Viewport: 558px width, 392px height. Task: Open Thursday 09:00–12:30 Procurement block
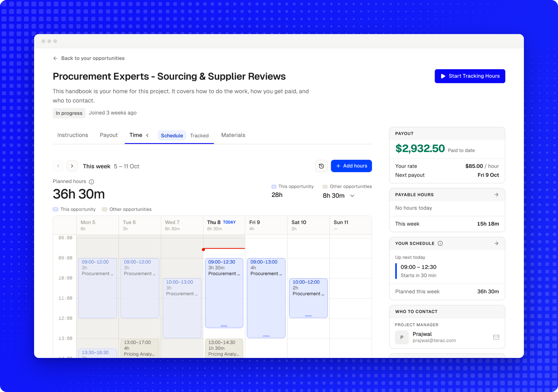(x=224, y=293)
